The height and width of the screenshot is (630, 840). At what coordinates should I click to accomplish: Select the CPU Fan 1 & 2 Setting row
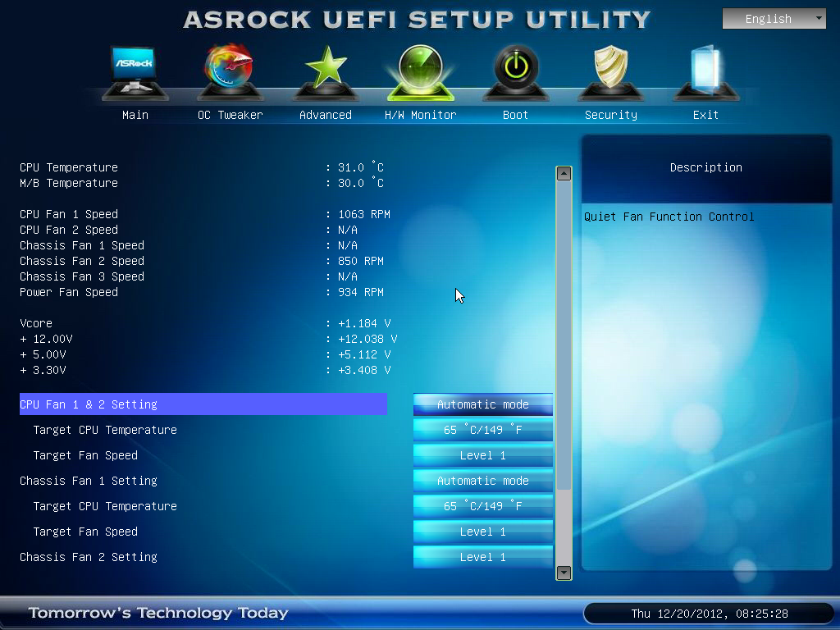pos(203,404)
